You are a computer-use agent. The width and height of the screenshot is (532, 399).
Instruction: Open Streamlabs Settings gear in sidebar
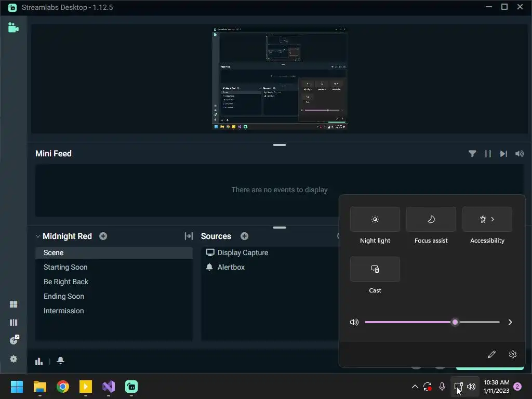pos(14,359)
